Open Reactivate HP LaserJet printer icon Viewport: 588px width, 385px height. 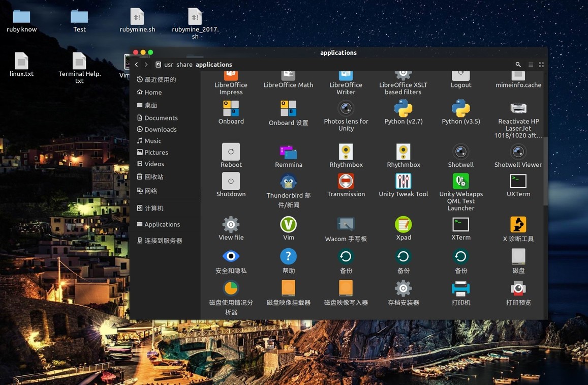[518, 108]
